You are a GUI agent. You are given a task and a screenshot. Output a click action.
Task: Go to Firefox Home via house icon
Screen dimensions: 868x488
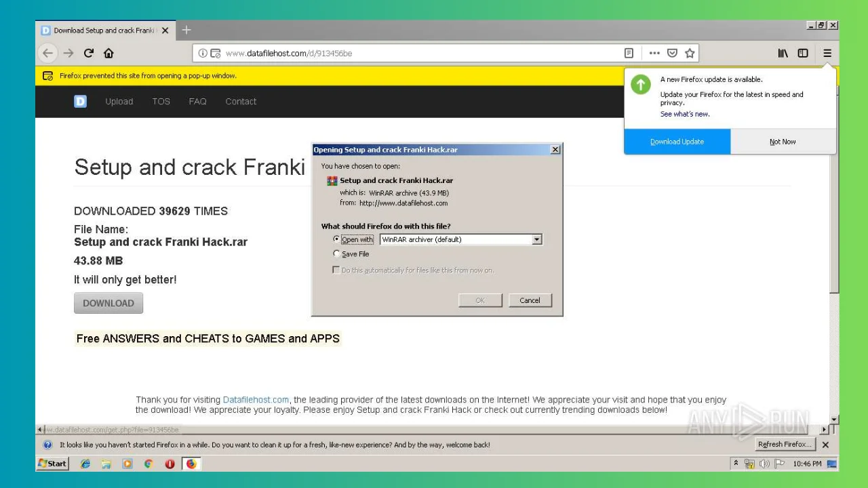(x=108, y=53)
